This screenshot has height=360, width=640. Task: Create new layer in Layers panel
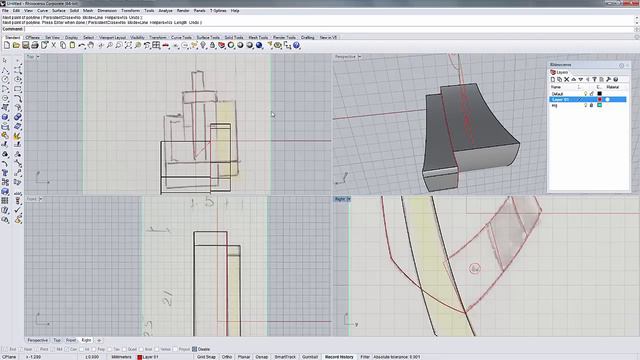tap(553, 80)
